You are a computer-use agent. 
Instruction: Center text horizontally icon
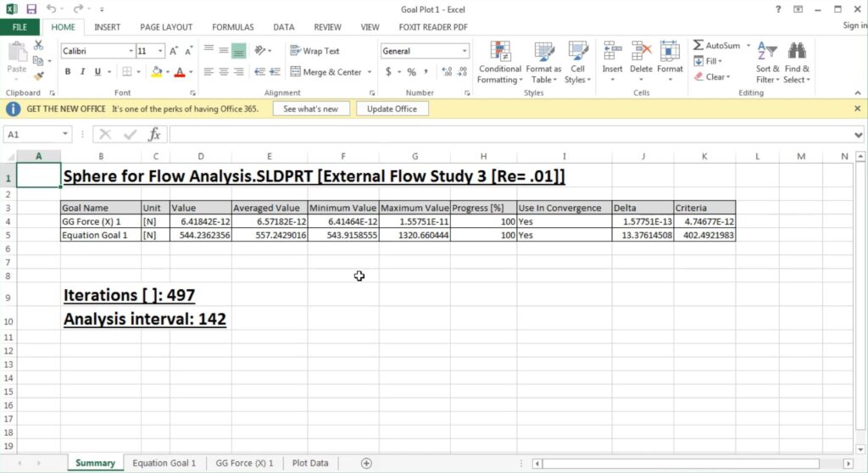[x=224, y=72]
